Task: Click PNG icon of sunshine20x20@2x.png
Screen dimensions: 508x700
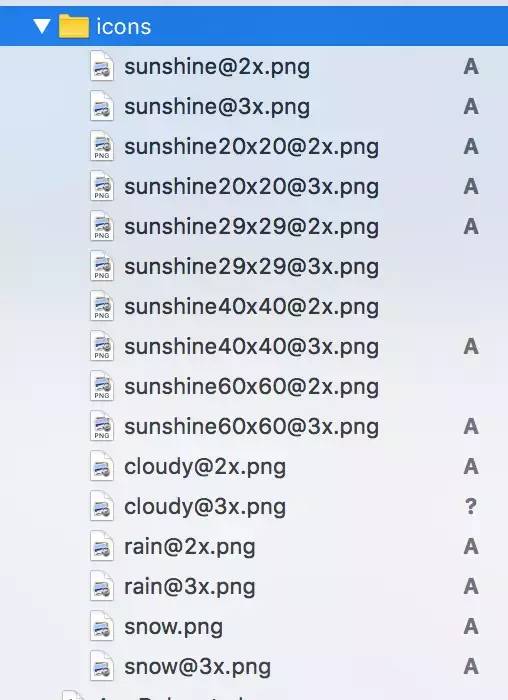Action: (102, 146)
